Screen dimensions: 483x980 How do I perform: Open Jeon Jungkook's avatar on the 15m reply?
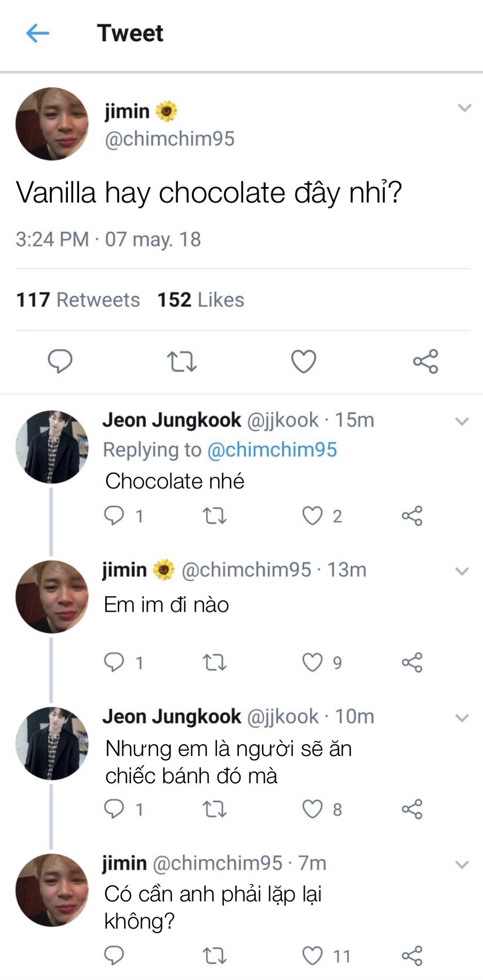click(x=52, y=447)
